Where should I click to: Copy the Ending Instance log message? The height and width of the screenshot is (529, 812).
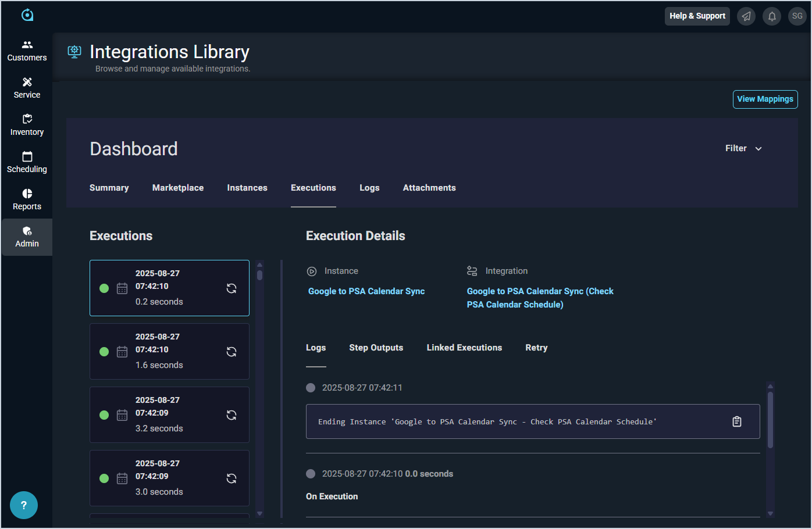point(736,421)
